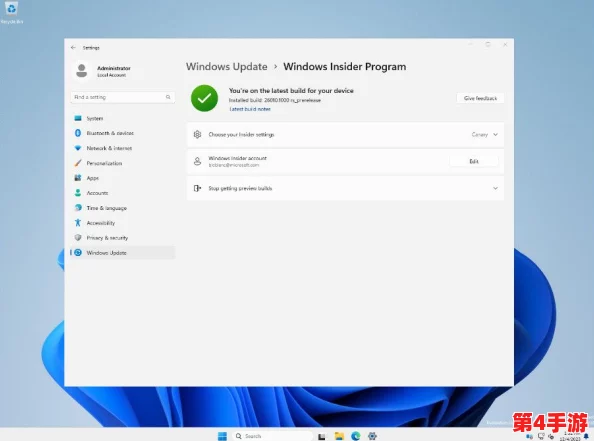Screen dimensions: 594x441
Task: Launch File Explorer from the taskbar
Action: pos(339,436)
